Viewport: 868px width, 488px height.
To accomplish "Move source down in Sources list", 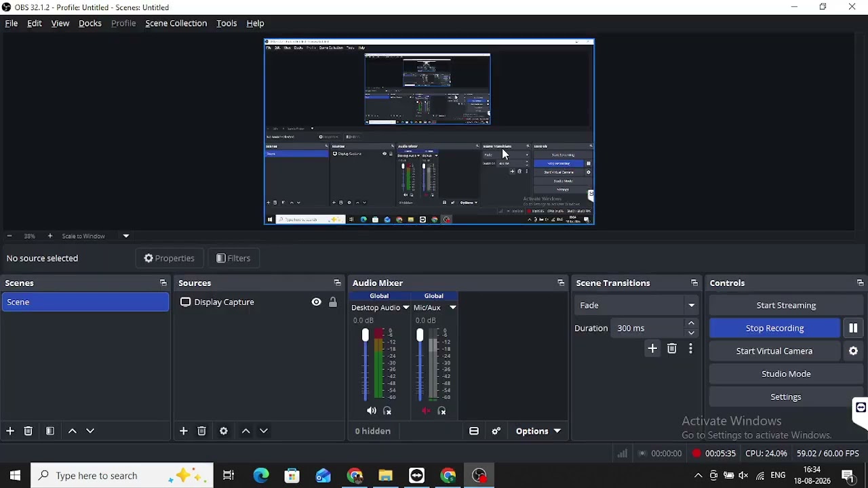I will click(x=264, y=431).
